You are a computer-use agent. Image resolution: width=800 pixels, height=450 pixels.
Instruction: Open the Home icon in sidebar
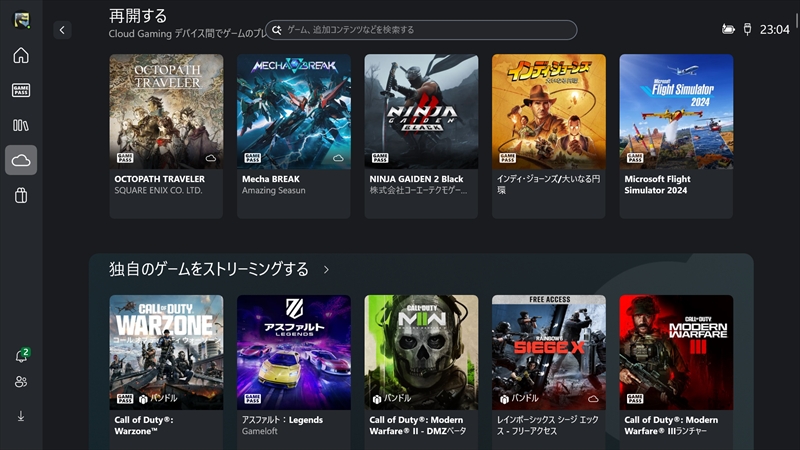(21, 55)
